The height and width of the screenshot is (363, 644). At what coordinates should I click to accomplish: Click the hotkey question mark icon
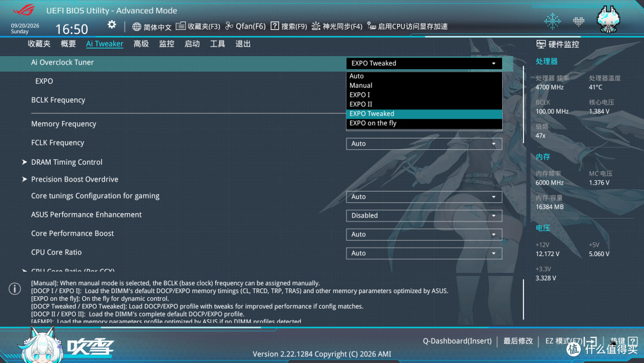(633, 342)
